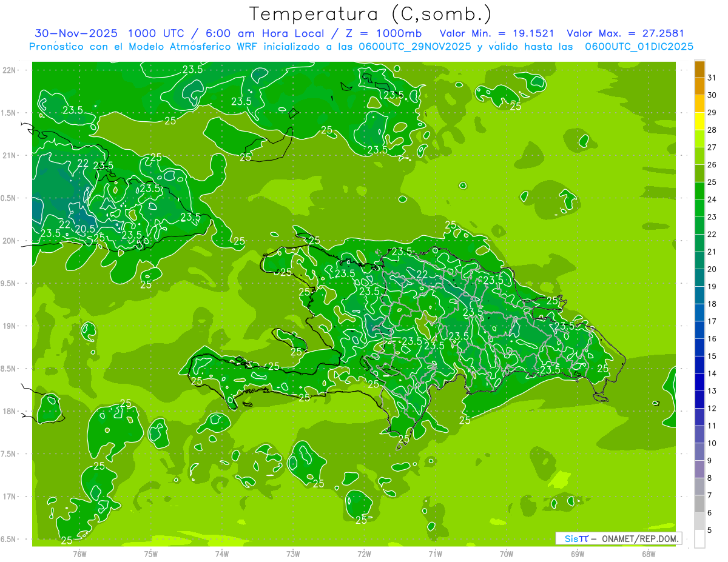Click the '10' value on the color scale
The width and height of the screenshot is (728, 562).
coord(712,443)
